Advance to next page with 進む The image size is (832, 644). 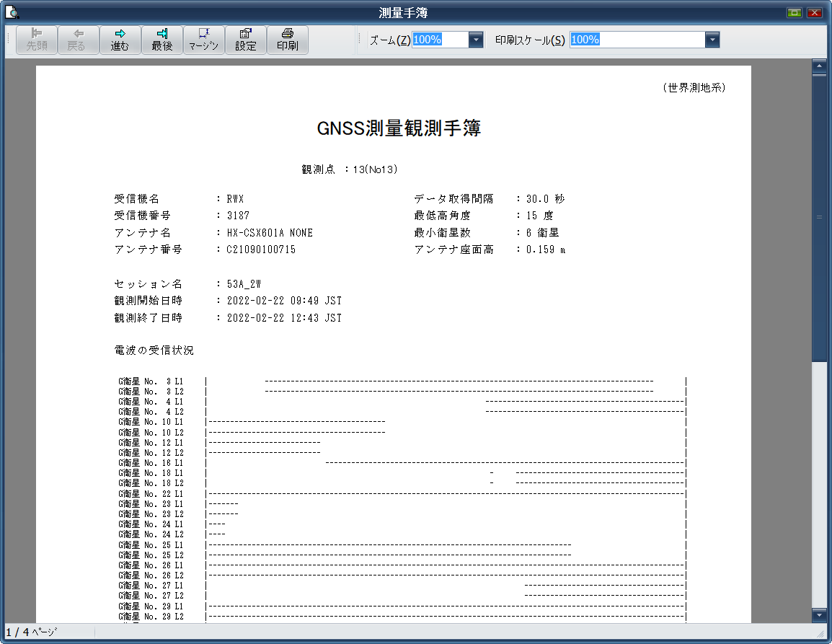coord(120,40)
